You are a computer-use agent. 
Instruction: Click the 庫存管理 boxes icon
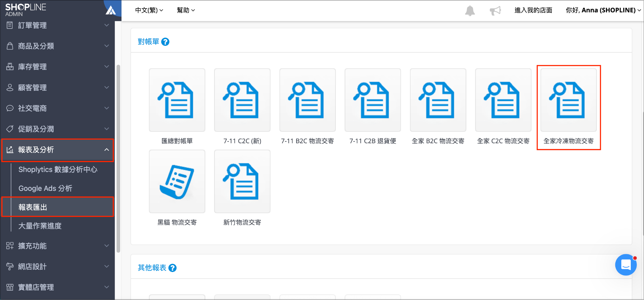click(x=10, y=67)
